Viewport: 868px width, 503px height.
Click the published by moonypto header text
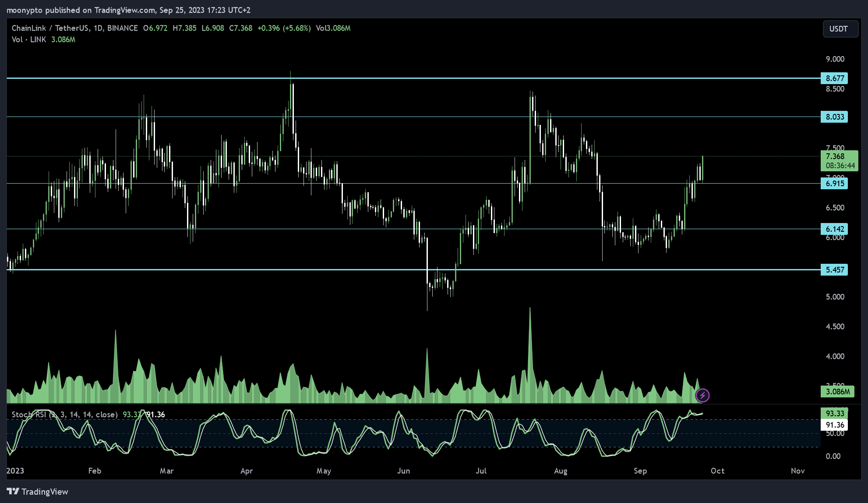click(128, 10)
